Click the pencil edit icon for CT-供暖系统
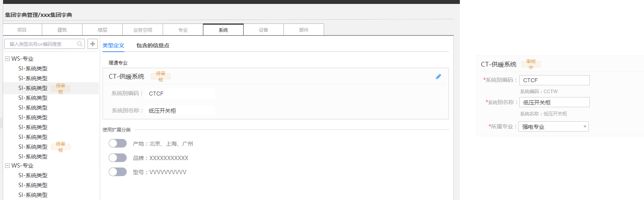Viewport: 644px width, 200px height. pos(438,77)
